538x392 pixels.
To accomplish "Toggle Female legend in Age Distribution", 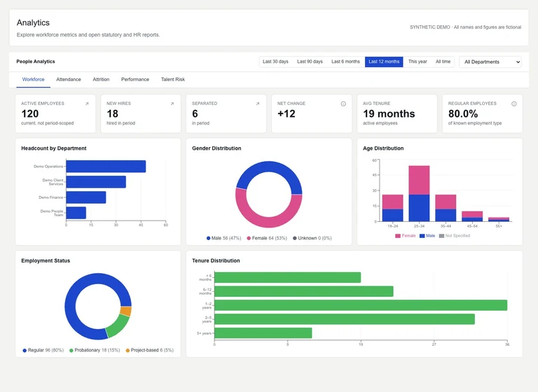I will [x=405, y=236].
